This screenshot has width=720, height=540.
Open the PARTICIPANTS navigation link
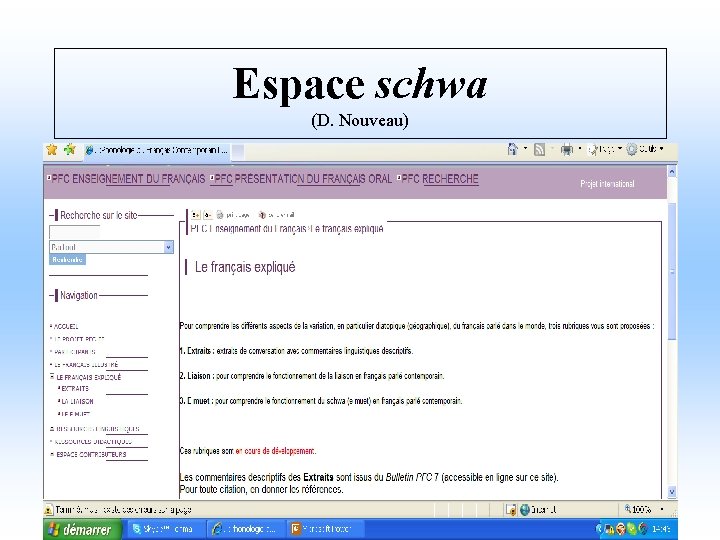tap(73, 352)
